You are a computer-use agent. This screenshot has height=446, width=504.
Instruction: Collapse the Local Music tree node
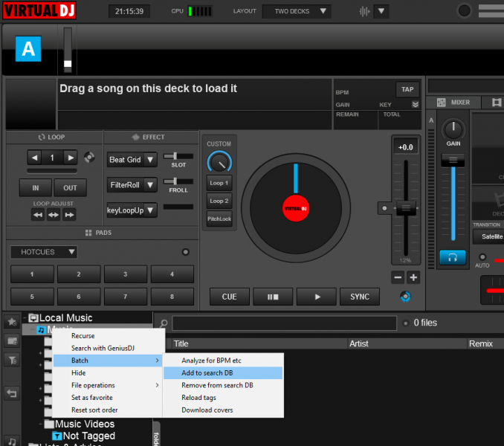25,318
